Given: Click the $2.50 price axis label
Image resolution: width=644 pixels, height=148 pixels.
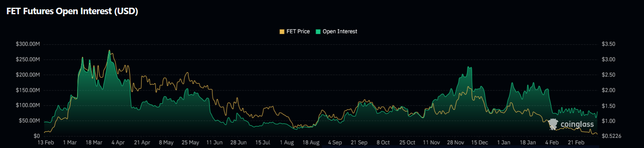Looking at the screenshot, I should pyautogui.click(x=608, y=75).
